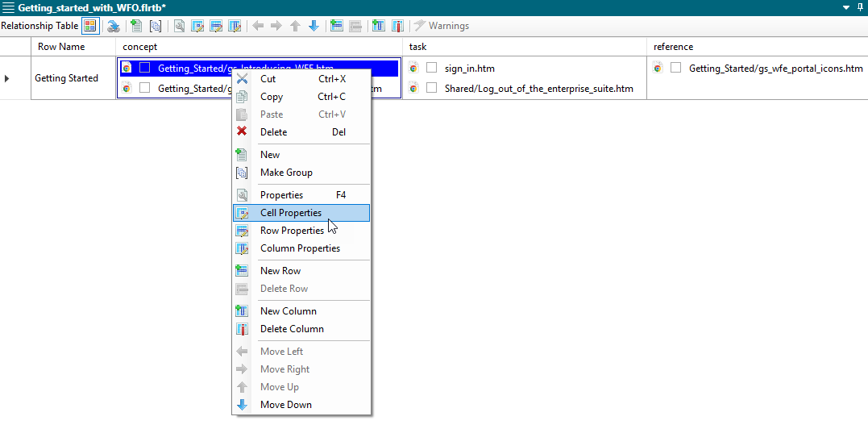Click the New Column toolbar icon
The image size is (868, 429).
tap(379, 26)
